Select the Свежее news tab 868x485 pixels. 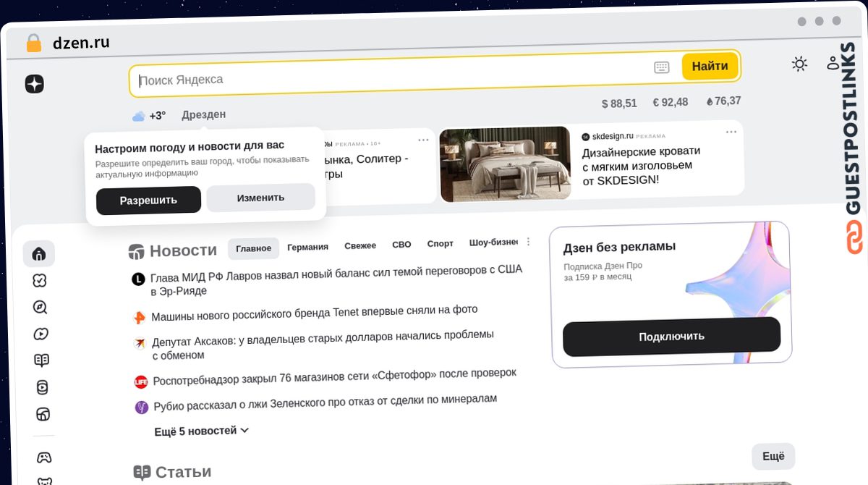point(360,245)
